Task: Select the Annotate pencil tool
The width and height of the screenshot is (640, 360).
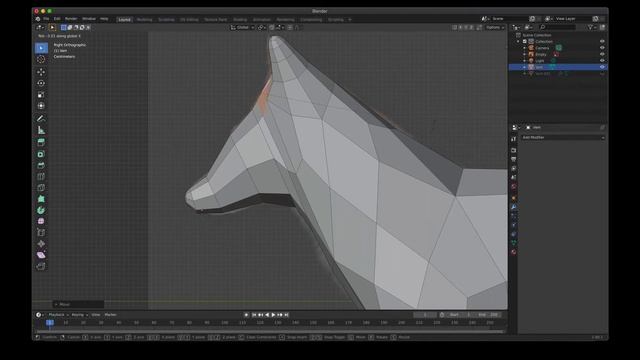Action: tap(41, 118)
